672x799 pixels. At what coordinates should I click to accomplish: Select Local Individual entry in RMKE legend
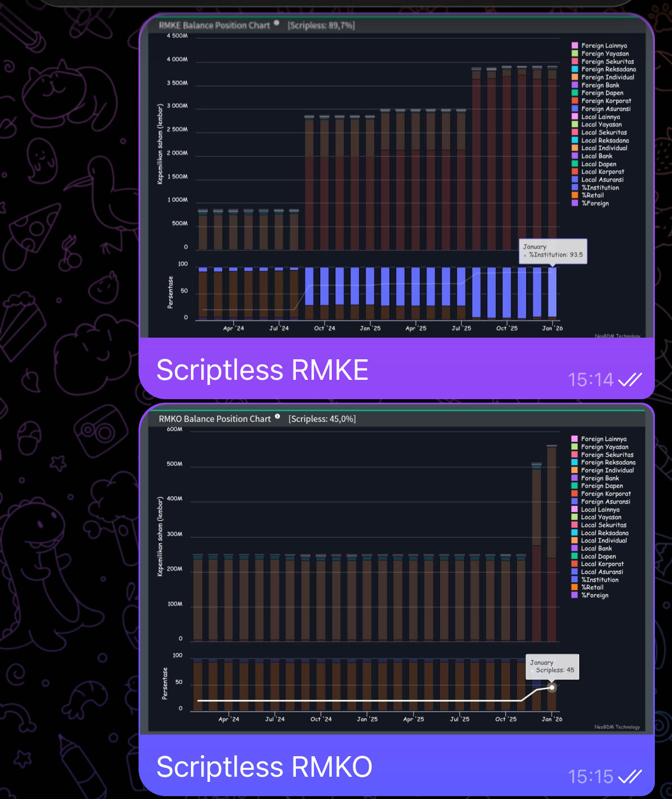pyautogui.click(x=600, y=148)
